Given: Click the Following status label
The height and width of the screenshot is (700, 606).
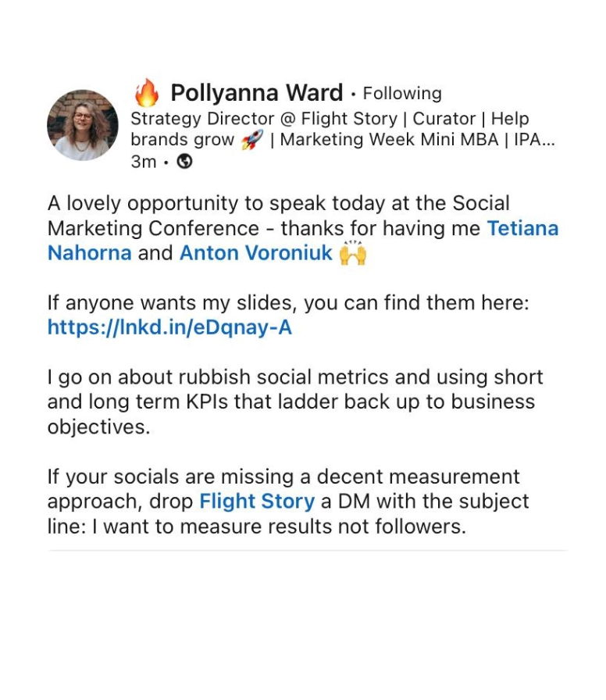Looking at the screenshot, I should pos(402,94).
